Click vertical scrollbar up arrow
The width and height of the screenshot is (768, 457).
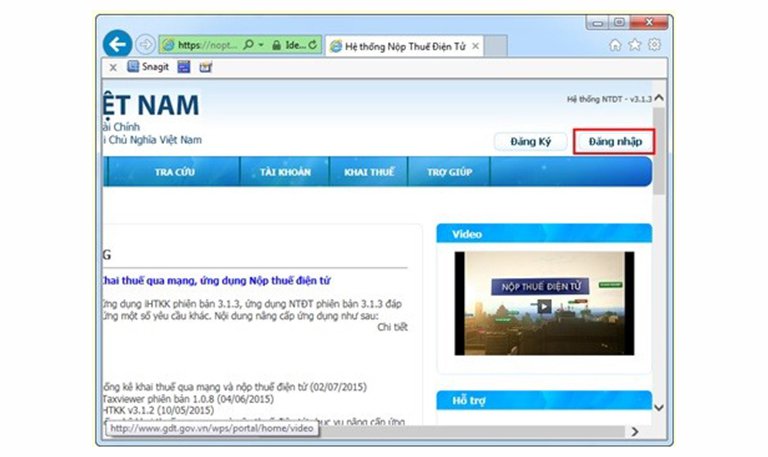(659, 98)
